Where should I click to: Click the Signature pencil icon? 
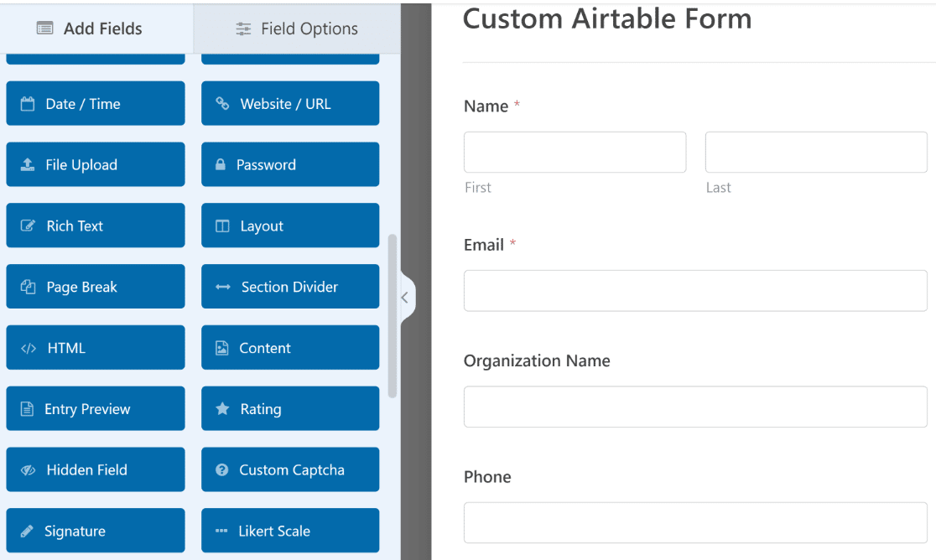click(27, 531)
